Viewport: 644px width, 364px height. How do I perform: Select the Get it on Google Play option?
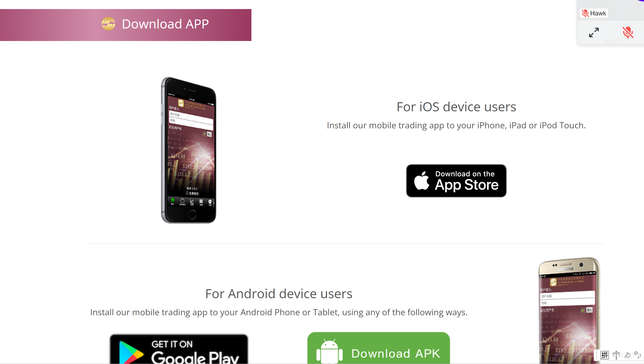(179, 348)
